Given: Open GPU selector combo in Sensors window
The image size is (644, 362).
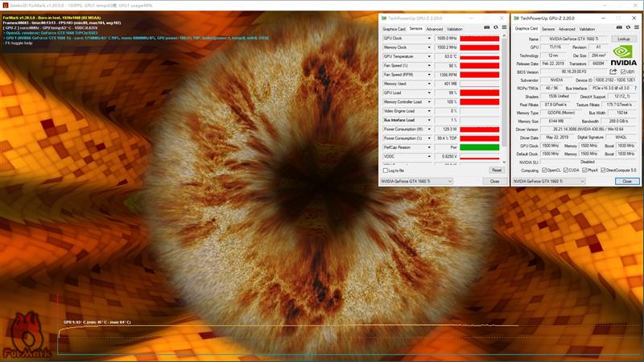Looking at the screenshot, I should 416,181.
